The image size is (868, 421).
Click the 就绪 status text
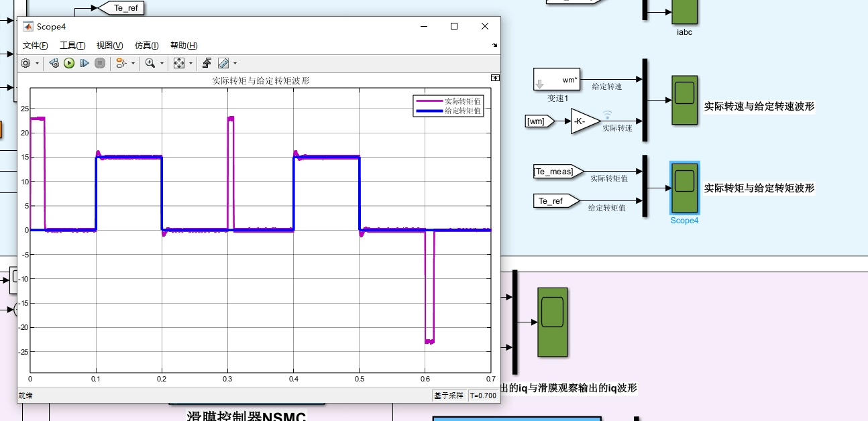point(25,396)
